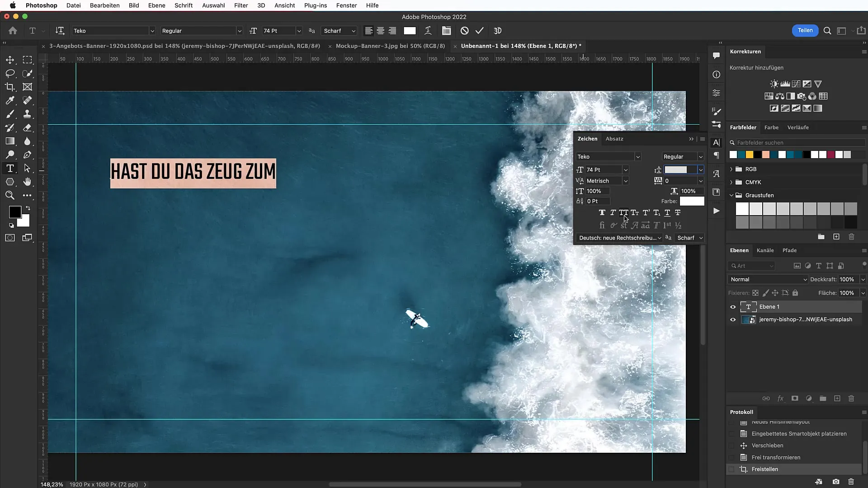Click the 3D toggle button in options bar
This screenshot has width=868, height=488.
(498, 30)
